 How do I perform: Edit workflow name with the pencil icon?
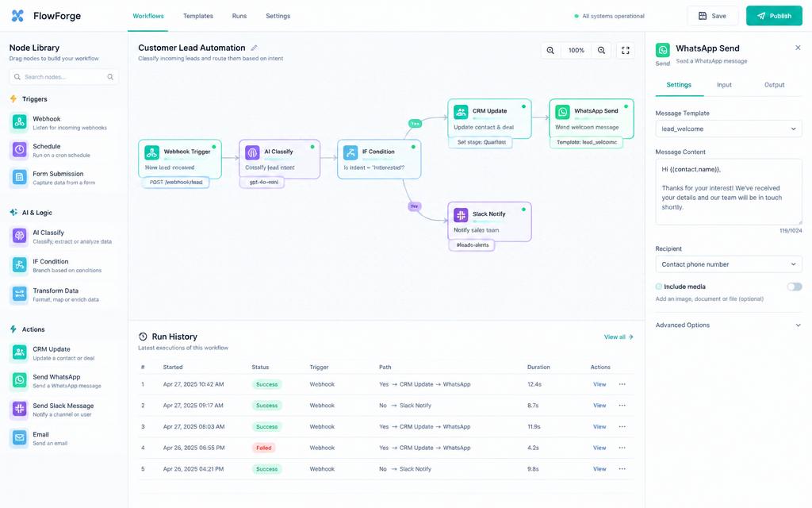(254, 48)
